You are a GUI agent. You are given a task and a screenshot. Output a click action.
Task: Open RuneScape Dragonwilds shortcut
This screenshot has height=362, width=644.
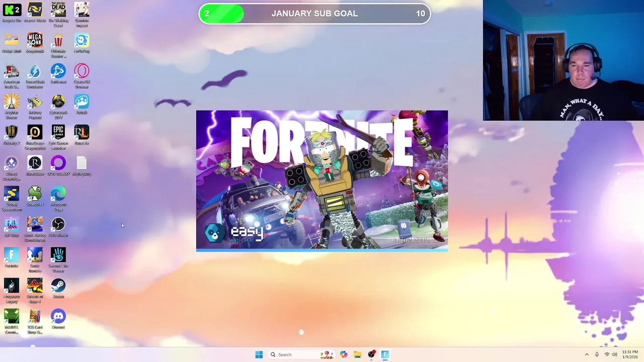(x=35, y=138)
